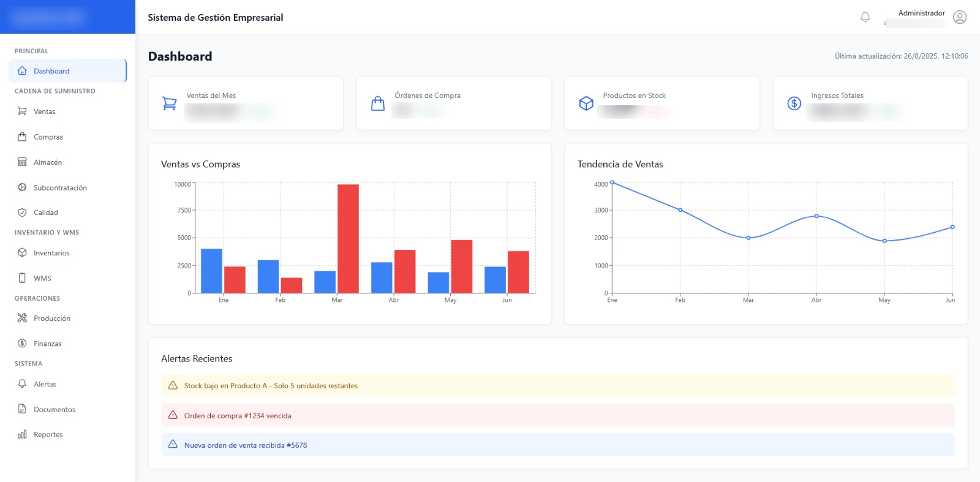Open the Administrador user profile icon
Image resolution: width=980 pixels, height=482 pixels.
960,17
